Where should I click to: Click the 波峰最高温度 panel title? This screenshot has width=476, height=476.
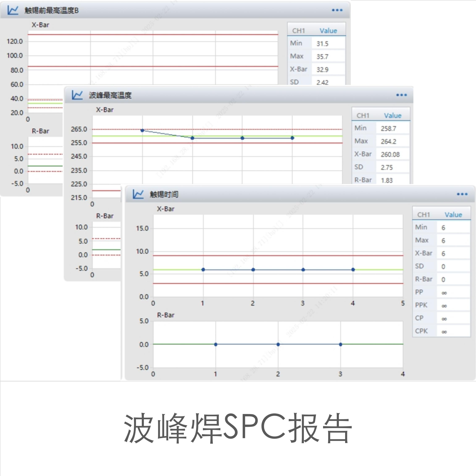tap(110, 95)
